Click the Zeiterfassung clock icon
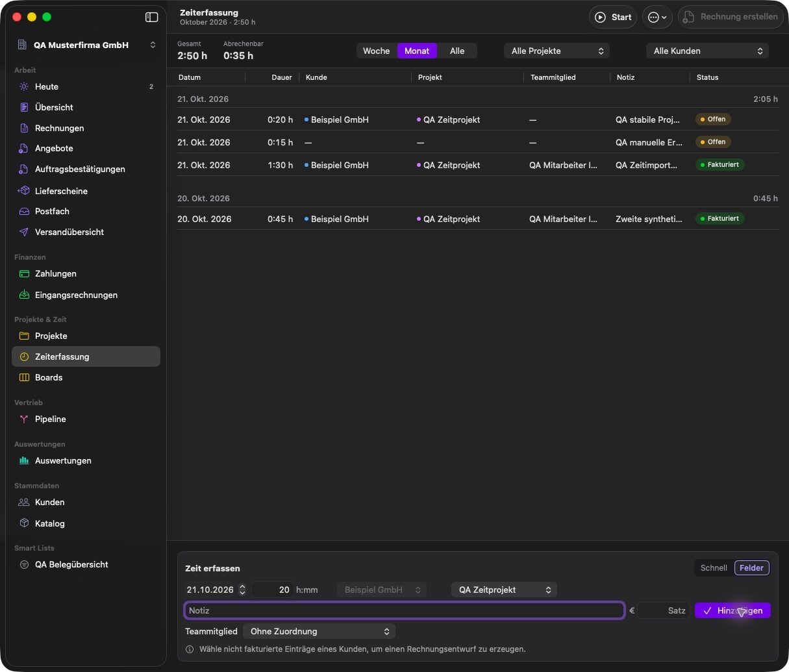 pos(24,356)
